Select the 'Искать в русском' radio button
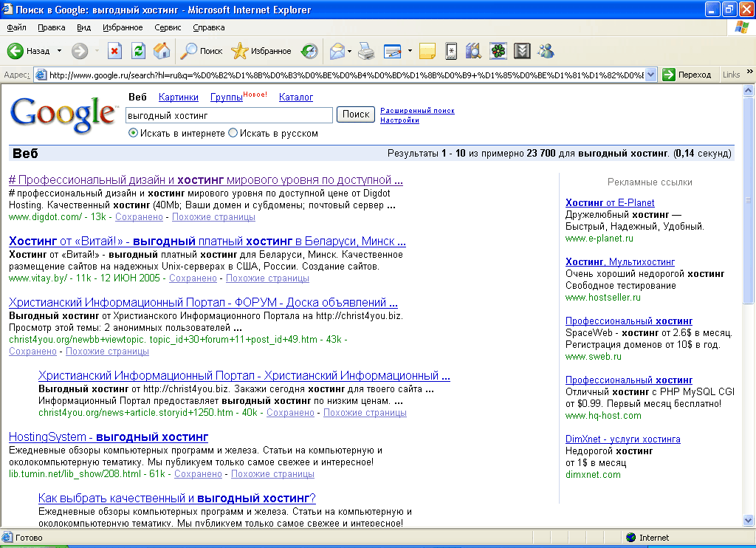Viewport: 756px width, 548px height. click(233, 133)
